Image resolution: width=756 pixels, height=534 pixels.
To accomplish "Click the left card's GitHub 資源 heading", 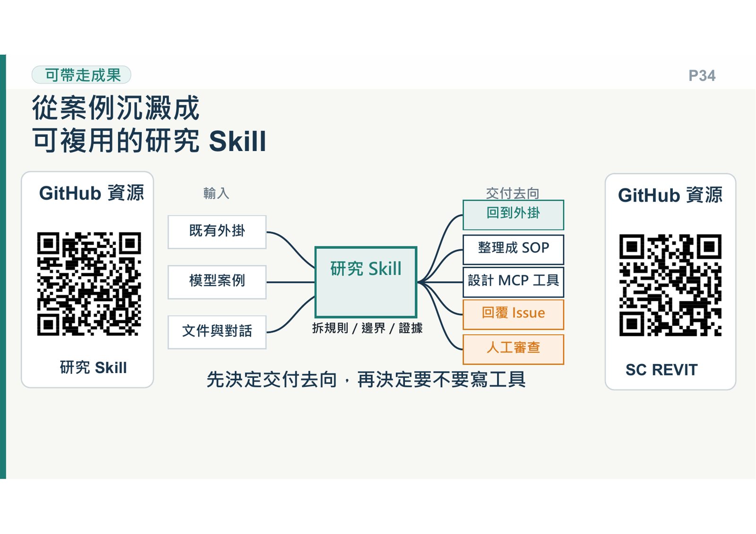I will coord(92,193).
